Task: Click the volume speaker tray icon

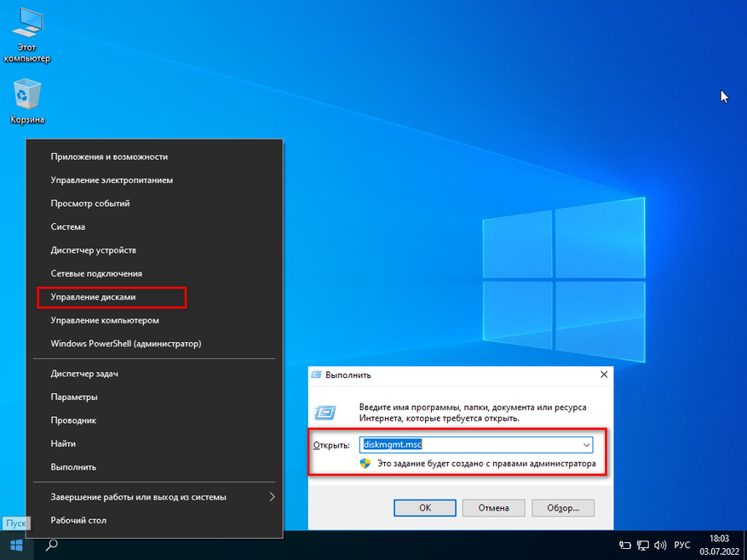Action: [659, 545]
